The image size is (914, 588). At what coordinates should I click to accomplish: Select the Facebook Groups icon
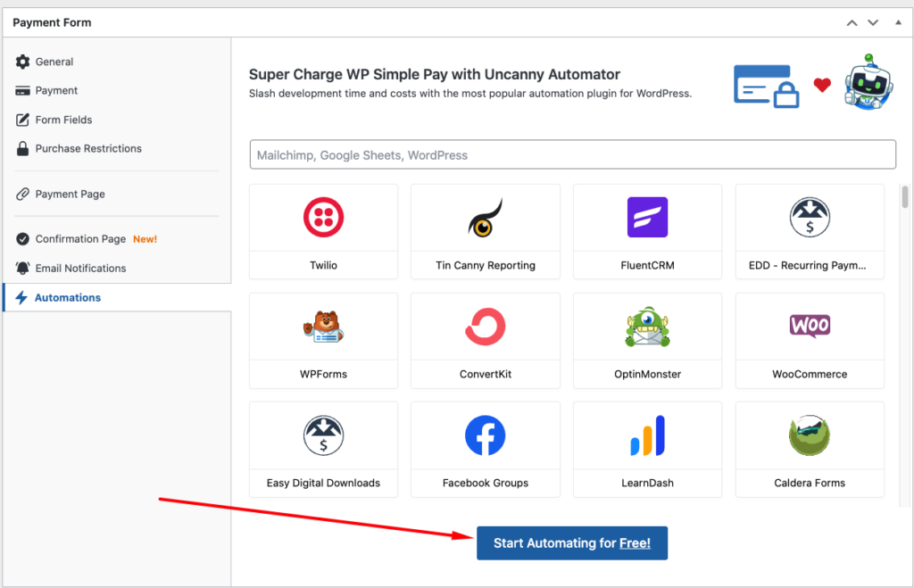[x=486, y=435]
